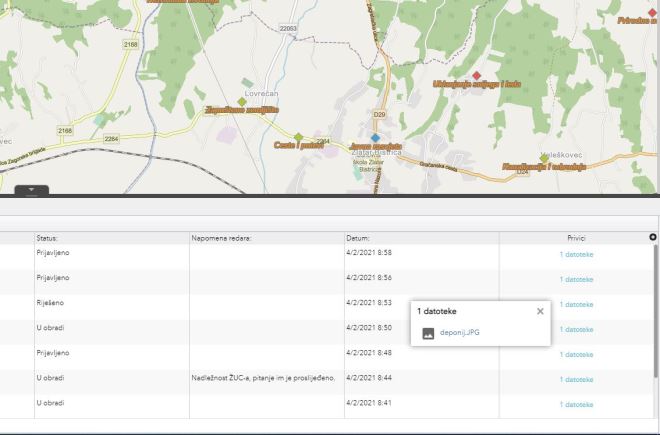This screenshot has height=435, width=660.
Task: Open the table options icon above the scrollbar
Action: (653, 237)
